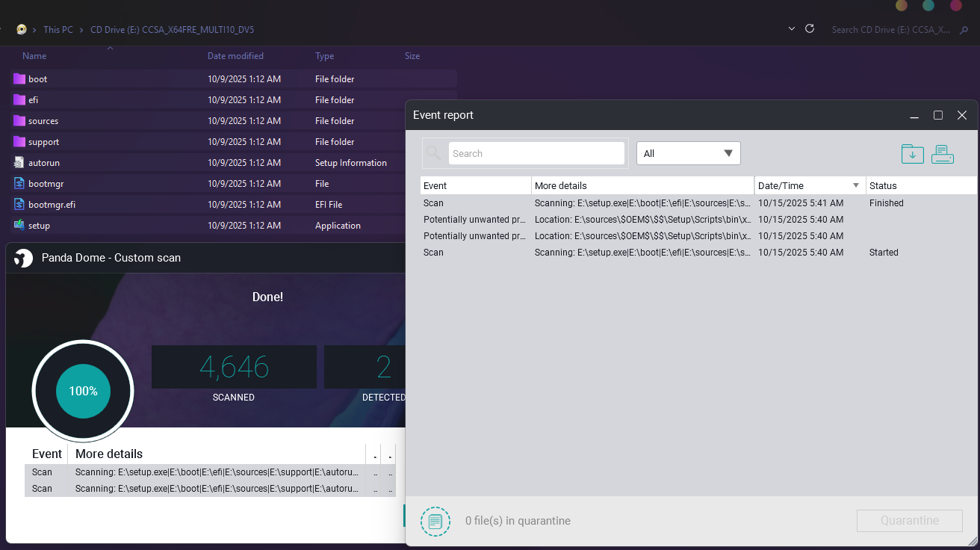Expand the chevron after This PC in the breadcrumb
This screenshot has height=550, width=980.
[81, 30]
